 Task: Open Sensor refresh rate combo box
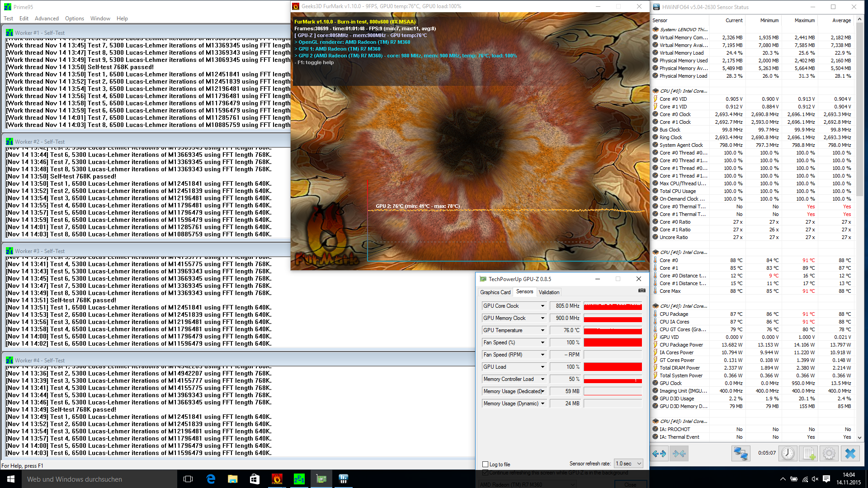pyautogui.click(x=628, y=464)
